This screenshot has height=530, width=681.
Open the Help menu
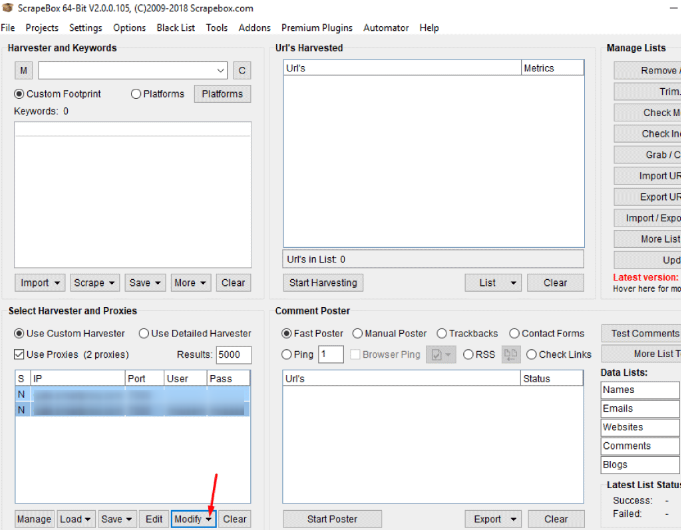click(x=429, y=28)
